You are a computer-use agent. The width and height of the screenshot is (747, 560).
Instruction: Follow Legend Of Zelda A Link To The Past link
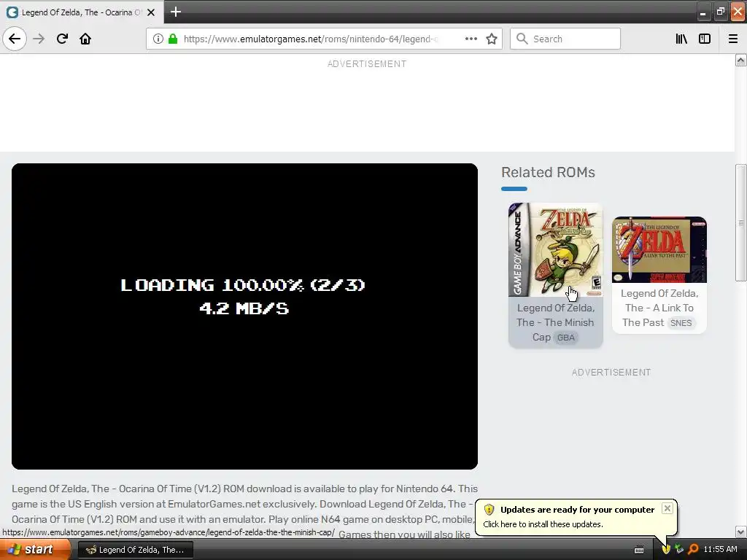pyautogui.click(x=659, y=308)
